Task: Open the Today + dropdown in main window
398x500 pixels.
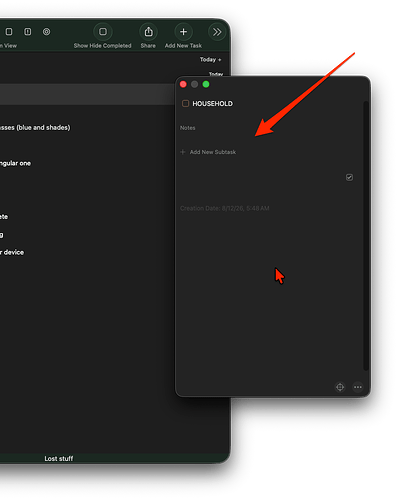Action: tap(210, 59)
